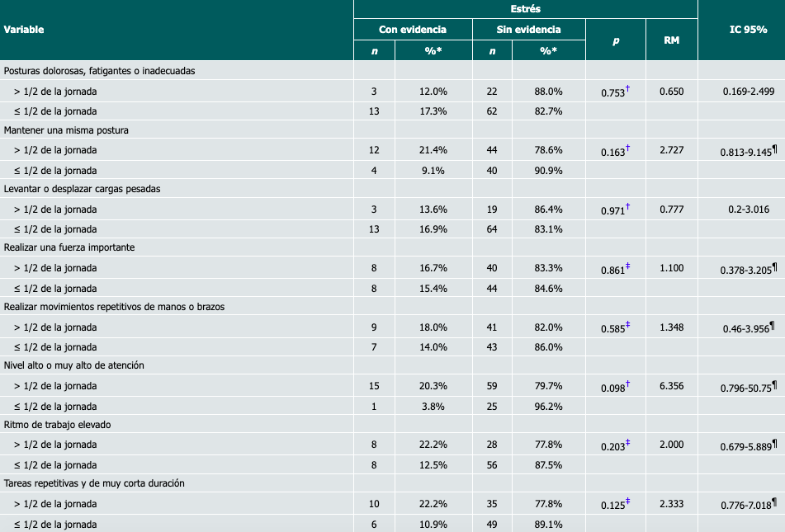Click the Sin evidencia column header
The width and height of the screenshot is (785, 532).
(x=528, y=30)
